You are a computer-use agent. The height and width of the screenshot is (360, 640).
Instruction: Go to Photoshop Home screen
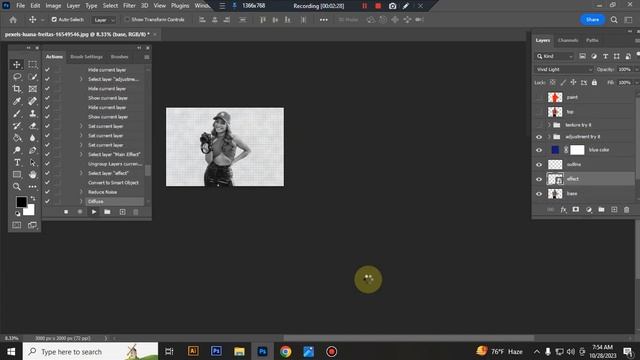(x=13, y=20)
